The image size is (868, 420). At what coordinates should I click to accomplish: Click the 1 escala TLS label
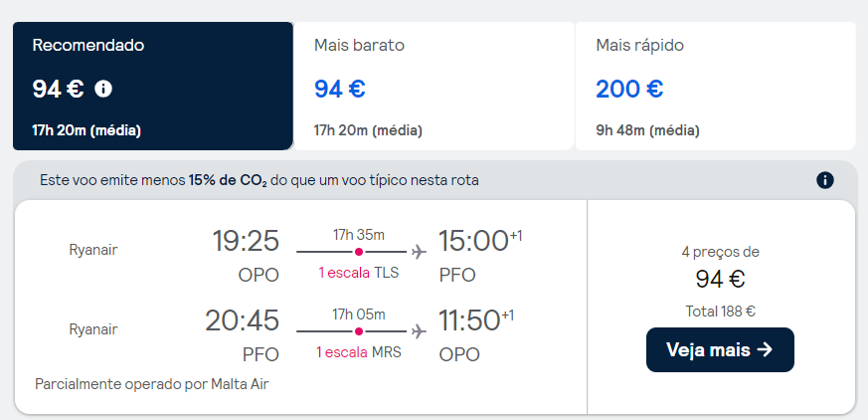(359, 273)
